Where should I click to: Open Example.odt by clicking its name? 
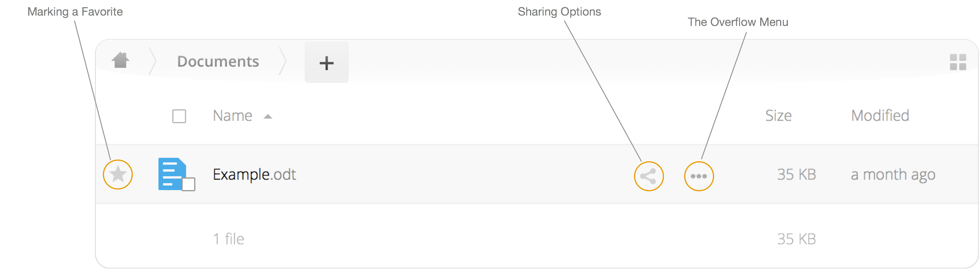tap(254, 175)
